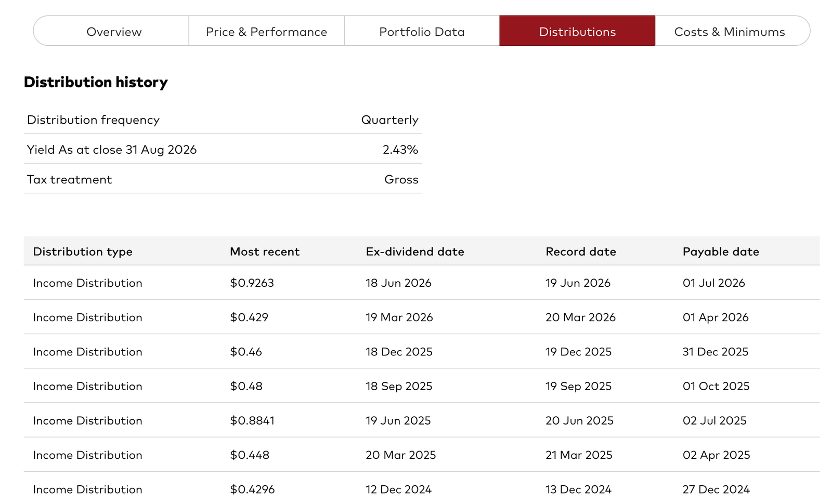Click the Most recent column header
The width and height of the screenshot is (832, 504).
tap(265, 251)
